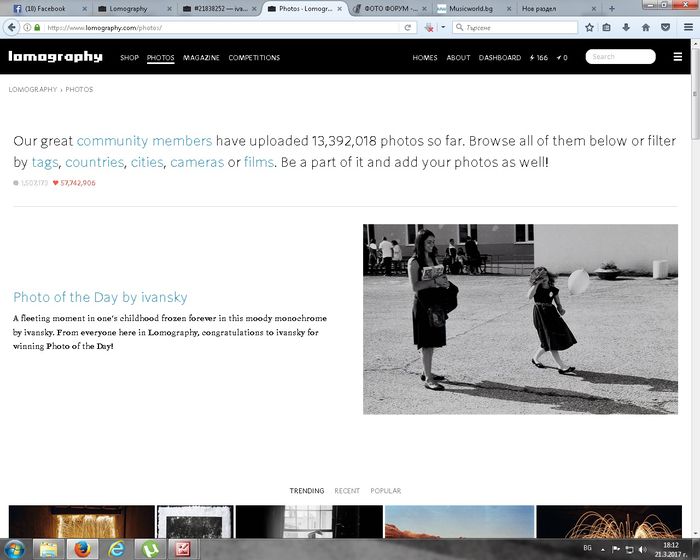
Task: Go to the Competitions section
Action: click(x=254, y=58)
